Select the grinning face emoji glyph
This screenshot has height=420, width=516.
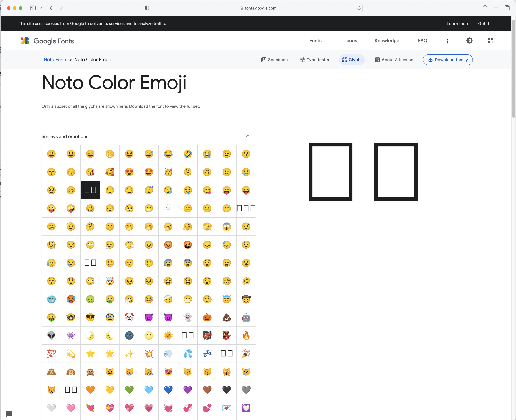[x=51, y=154]
